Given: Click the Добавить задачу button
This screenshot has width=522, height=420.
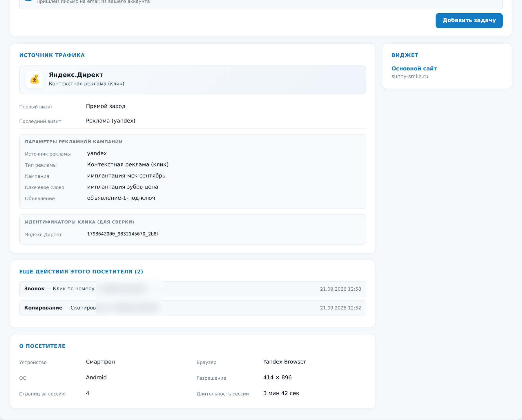Looking at the screenshot, I should [x=469, y=21].
